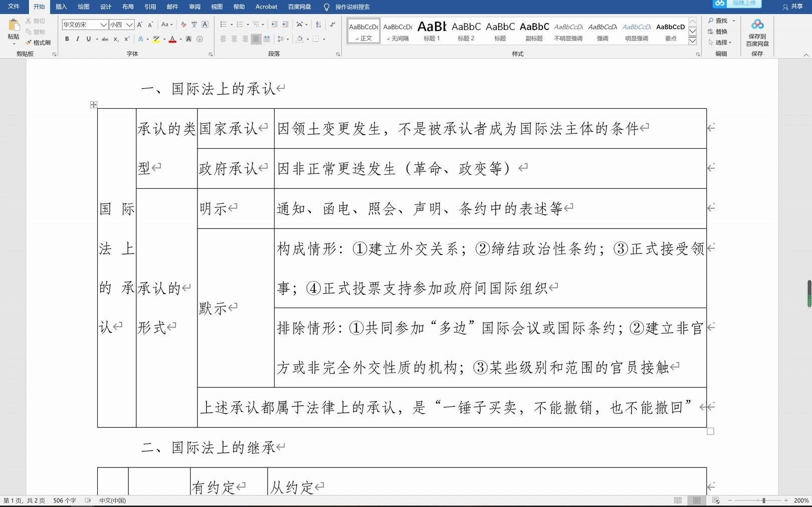
Task: Open the line spacing dropdown
Action: click(283, 39)
